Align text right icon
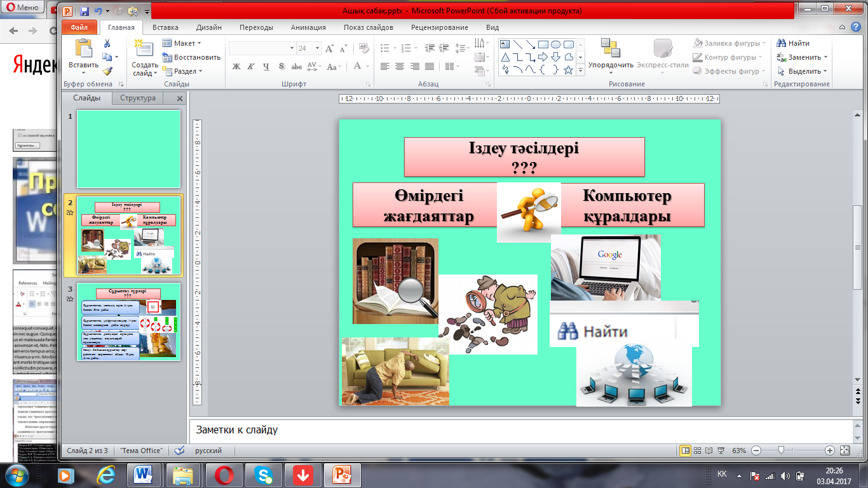Screen dimensions: 868x488 [x=415, y=66]
